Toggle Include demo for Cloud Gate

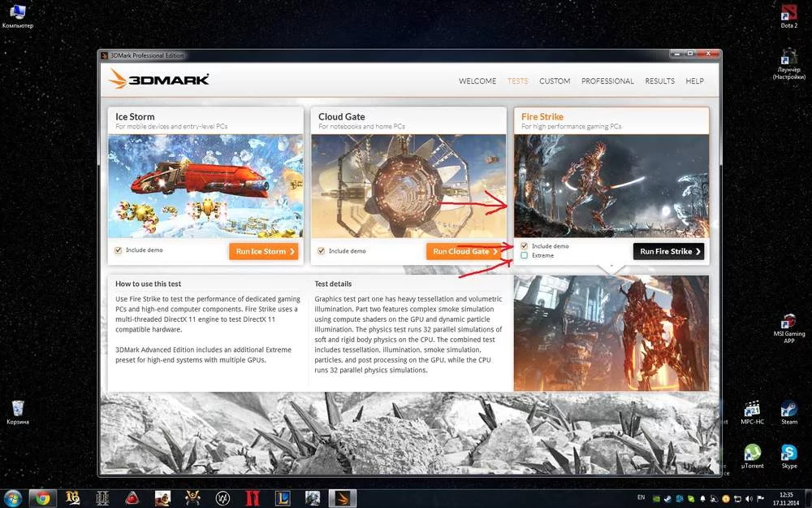(x=321, y=251)
